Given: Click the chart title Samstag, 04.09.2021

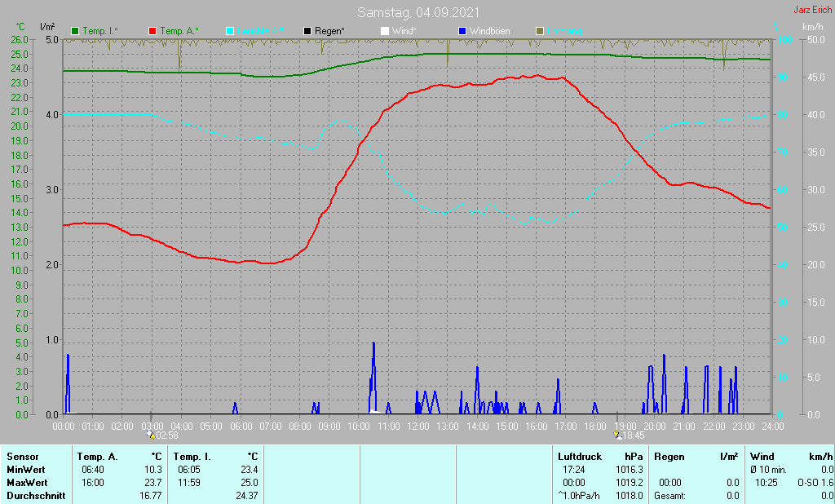Looking at the screenshot, I should pyautogui.click(x=418, y=12).
